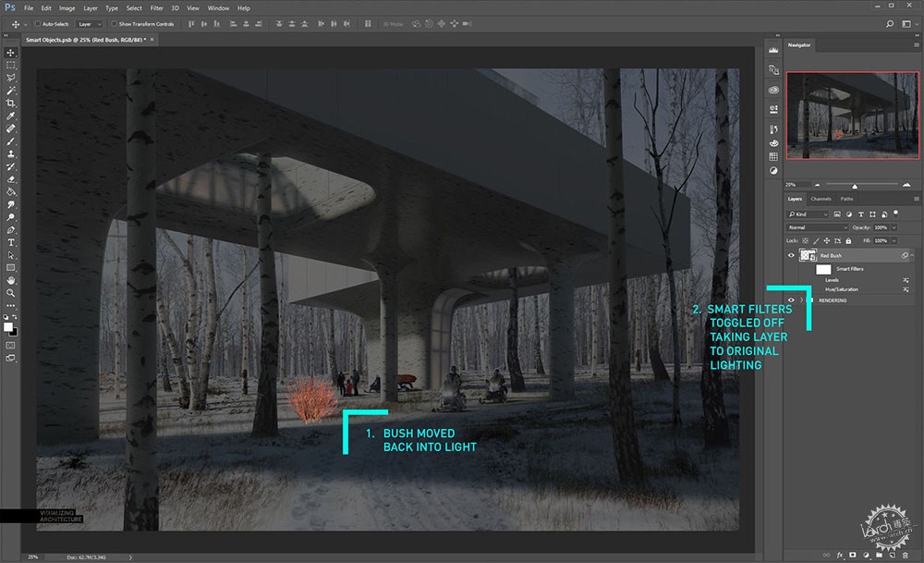Open the Navigator panel menu
The height and width of the screenshot is (563, 924).
tap(917, 44)
